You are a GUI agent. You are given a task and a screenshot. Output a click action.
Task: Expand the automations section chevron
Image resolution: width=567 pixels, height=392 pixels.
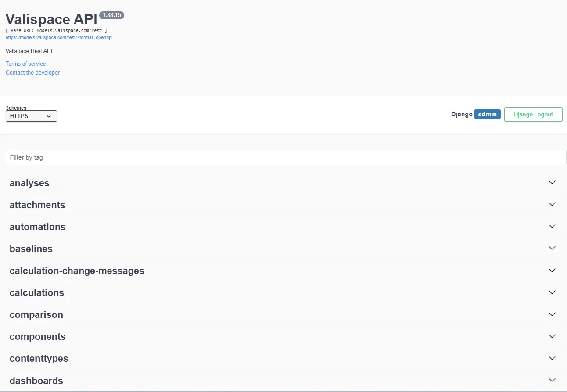552,226
